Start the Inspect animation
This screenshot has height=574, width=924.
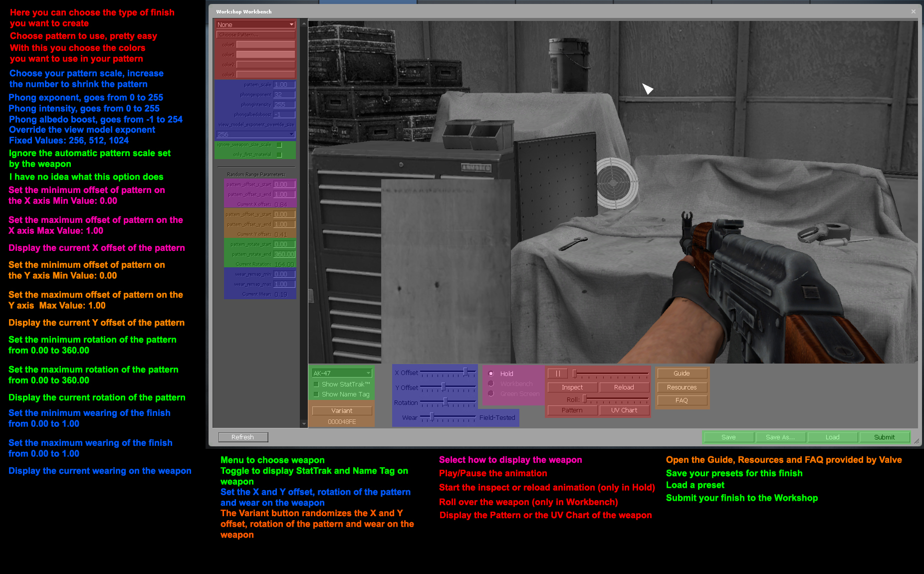click(572, 387)
